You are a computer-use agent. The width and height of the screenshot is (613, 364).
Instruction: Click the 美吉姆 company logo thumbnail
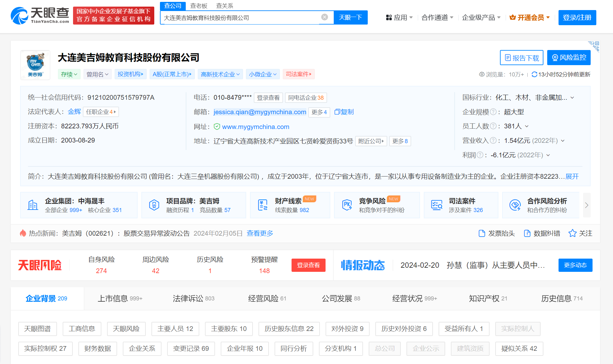(x=35, y=65)
